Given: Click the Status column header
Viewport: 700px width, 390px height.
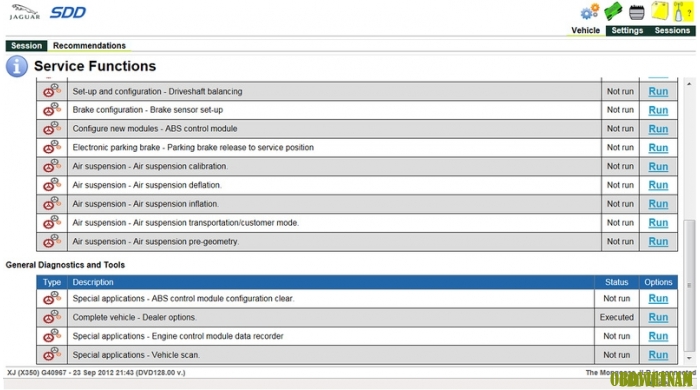Looking at the screenshot, I should coord(616,282).
